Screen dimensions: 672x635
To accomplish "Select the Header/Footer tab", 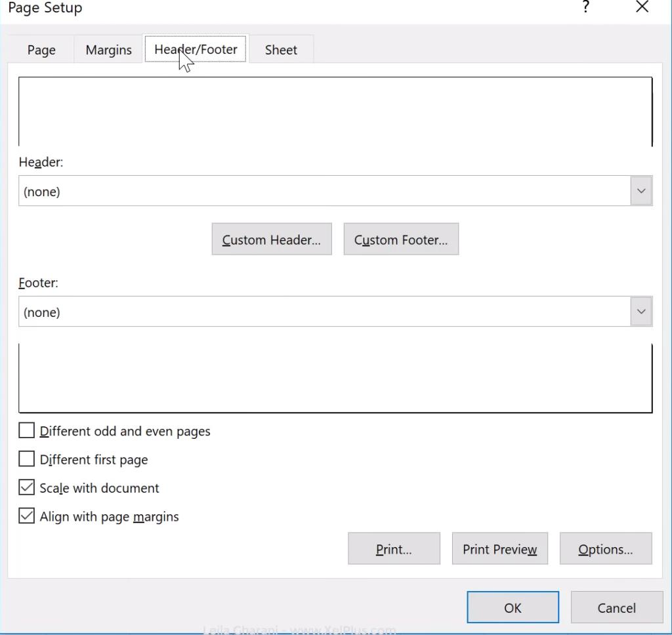I will [195, 49].
